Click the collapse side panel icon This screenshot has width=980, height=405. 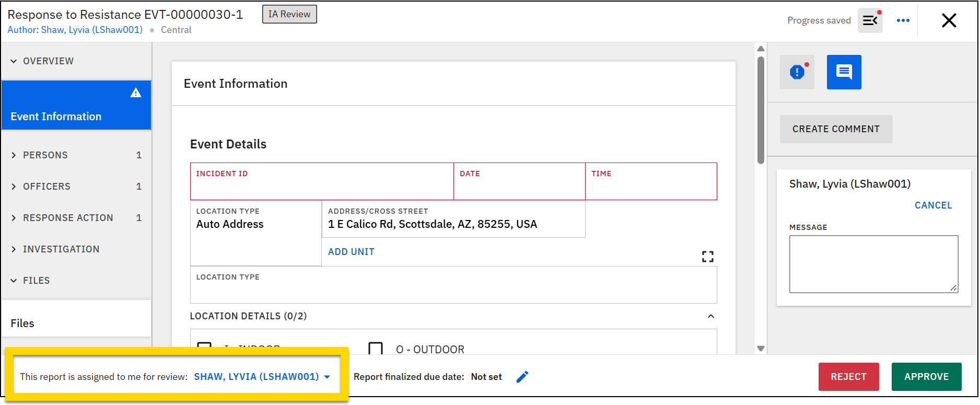(x=870, y=21)
